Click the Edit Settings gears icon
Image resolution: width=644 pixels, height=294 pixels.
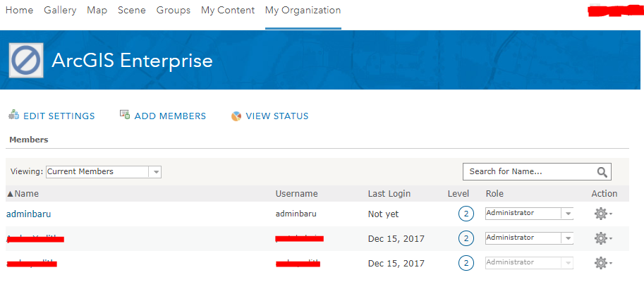(13, 116)
